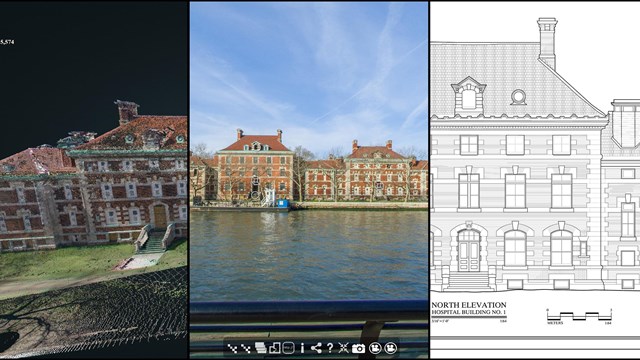Select the lower hotspot on the left building

coord(255,195)
